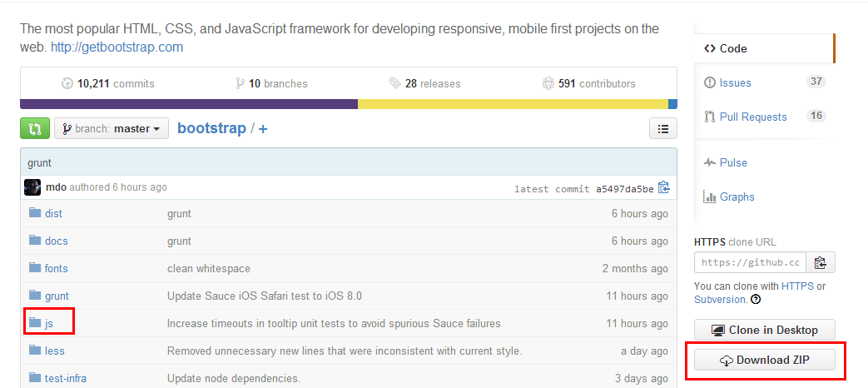This screenshot has height=388, width=868.
Task: Select the Code tab in sidebar
Action: point(763,48)
